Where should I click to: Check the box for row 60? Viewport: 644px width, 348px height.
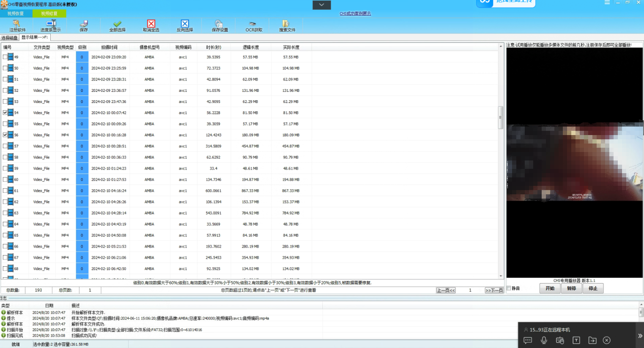(x=5, y=180)
